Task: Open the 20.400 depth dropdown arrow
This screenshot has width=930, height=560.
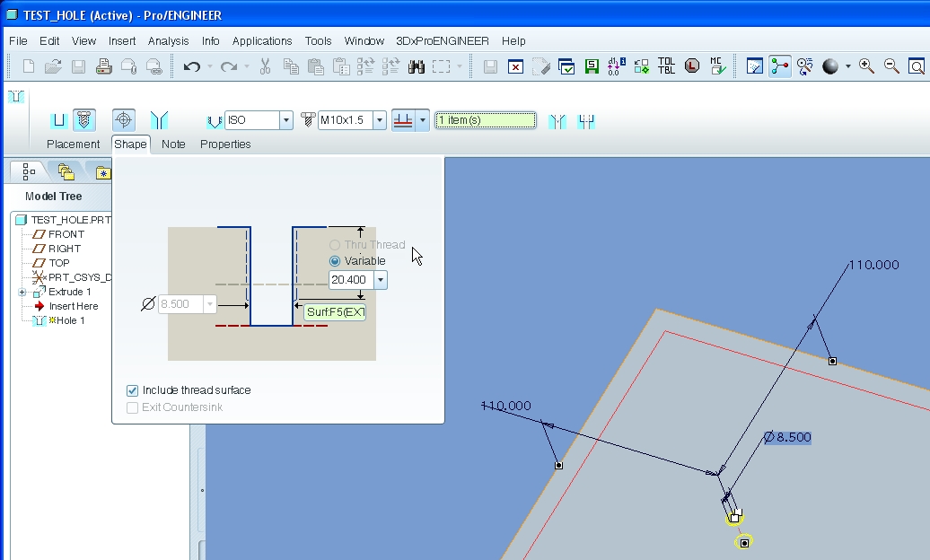Action: [381, 280]
